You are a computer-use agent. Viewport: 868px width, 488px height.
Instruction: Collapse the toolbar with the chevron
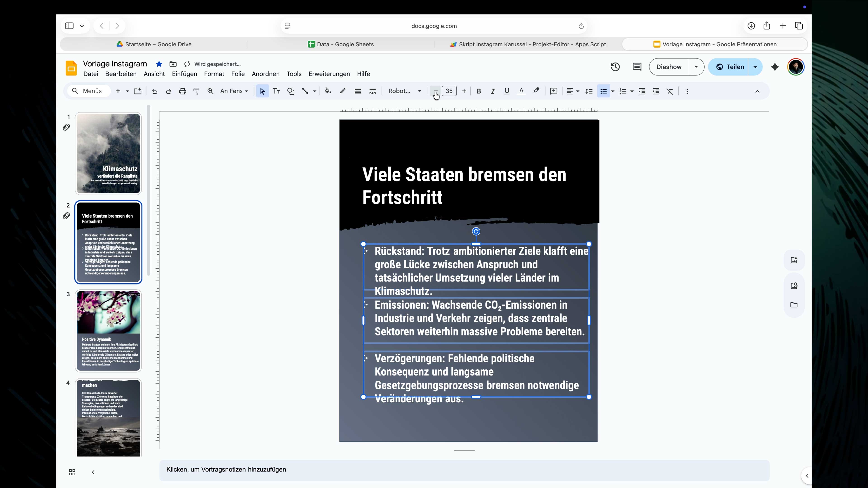pyautogui.click(x=757, y=91)
